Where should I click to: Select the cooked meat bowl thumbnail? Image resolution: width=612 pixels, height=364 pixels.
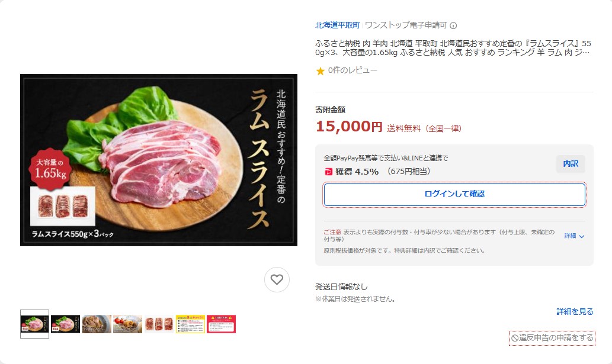click(x=97, y=324)
